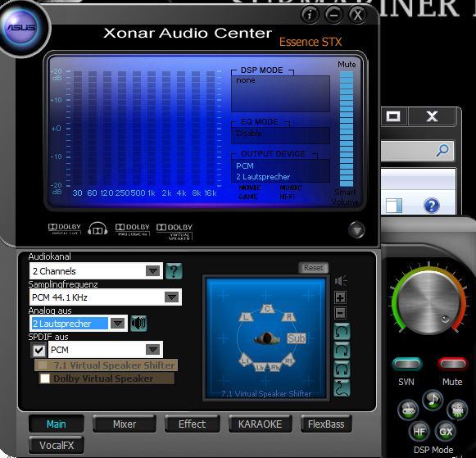Click Mute above the volume bar
Viewport: 476px width, 458px height.
click(x=347, y=65)
